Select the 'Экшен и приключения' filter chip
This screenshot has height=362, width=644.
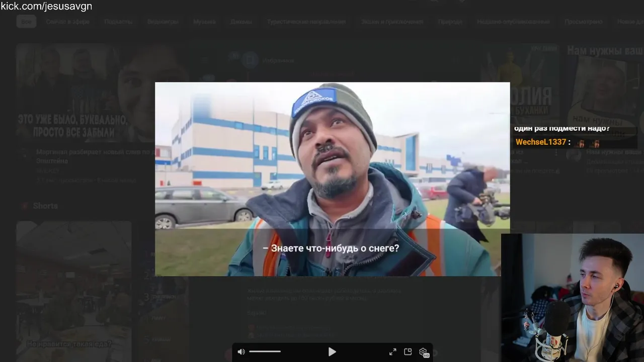click(392, 22)
